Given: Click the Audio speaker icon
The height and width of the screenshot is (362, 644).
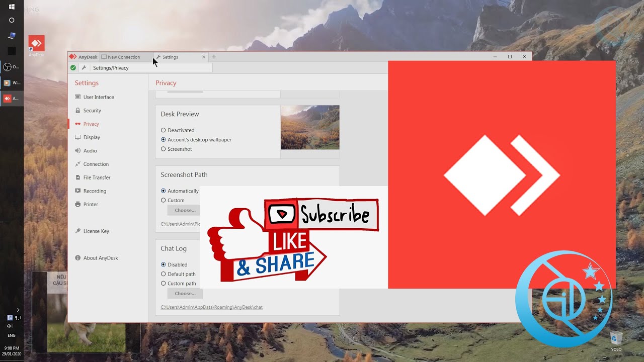Looking at the screenshot, I should pyautogui.click(x=78, y=150).
